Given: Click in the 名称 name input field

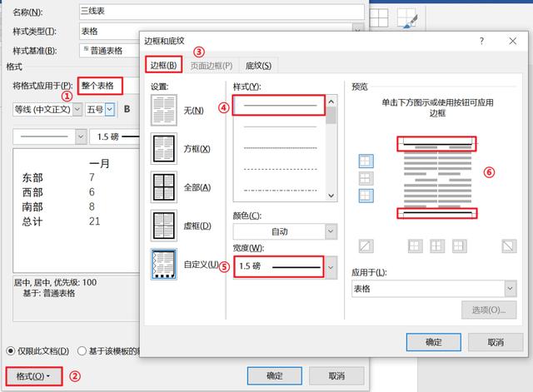Looking at the screenshot, I should pos(217,12).
